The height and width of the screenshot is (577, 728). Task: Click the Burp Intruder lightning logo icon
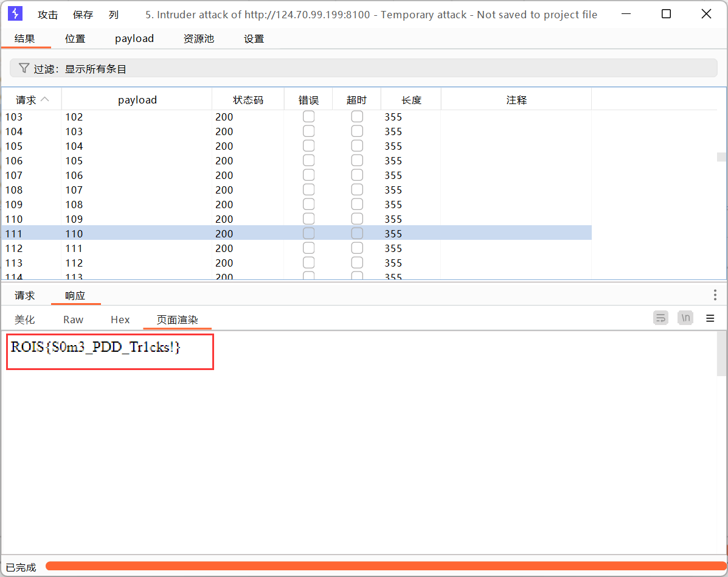pos(15,14)
